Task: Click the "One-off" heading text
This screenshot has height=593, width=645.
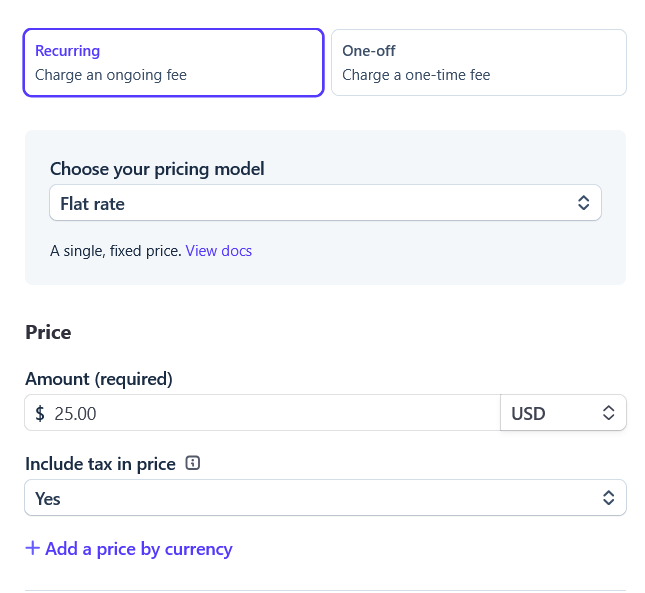Action: click(x=369, y=51)
